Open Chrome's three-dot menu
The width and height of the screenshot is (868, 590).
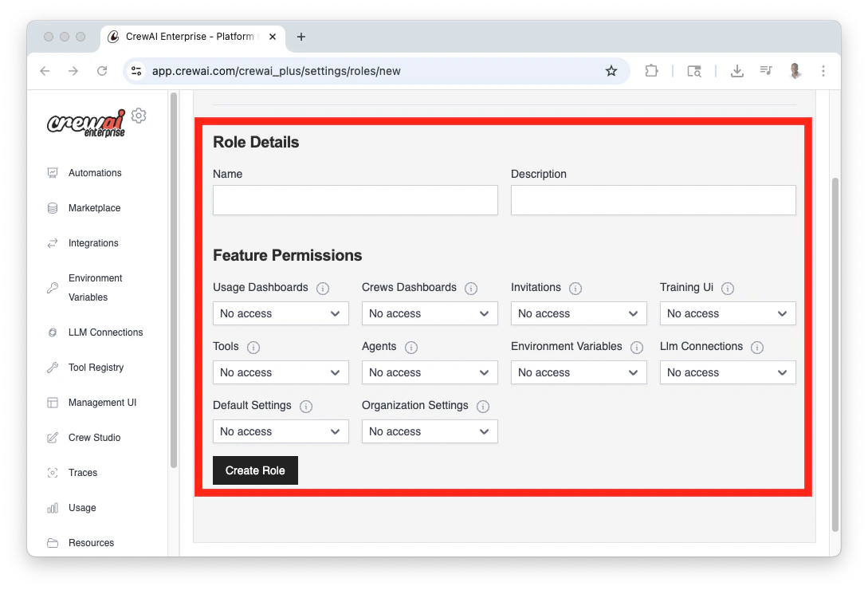[823, 71]
